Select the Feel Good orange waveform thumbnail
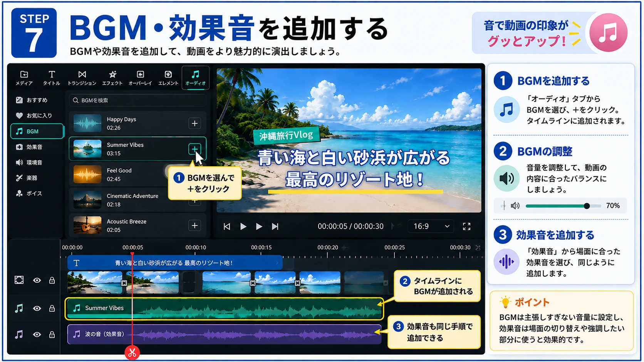The width and height of the screenshot is (644, 362). (87, 175)
